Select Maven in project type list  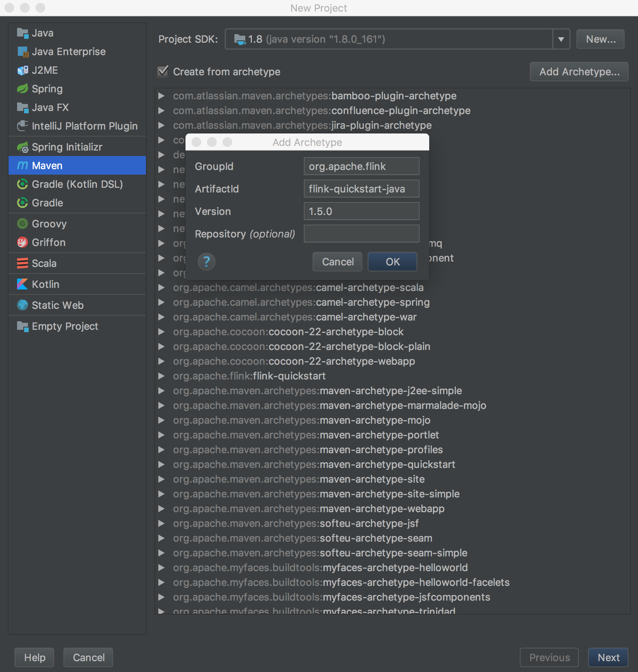click(77, 166)
